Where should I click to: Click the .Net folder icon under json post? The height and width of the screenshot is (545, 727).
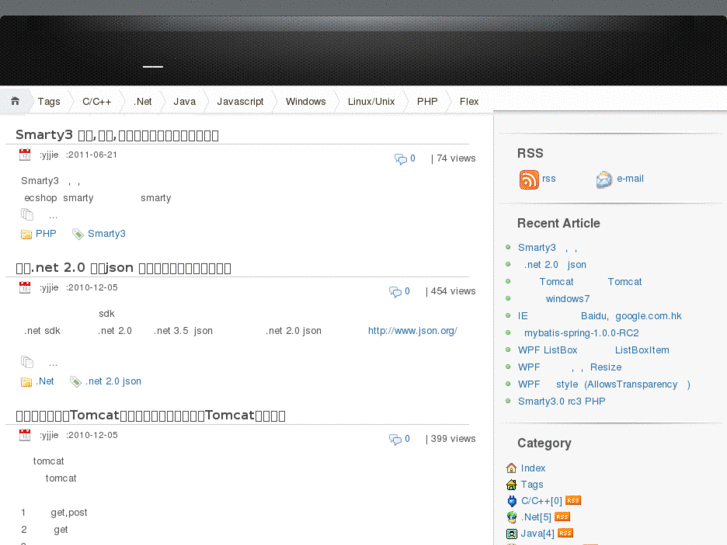point(26,381)
